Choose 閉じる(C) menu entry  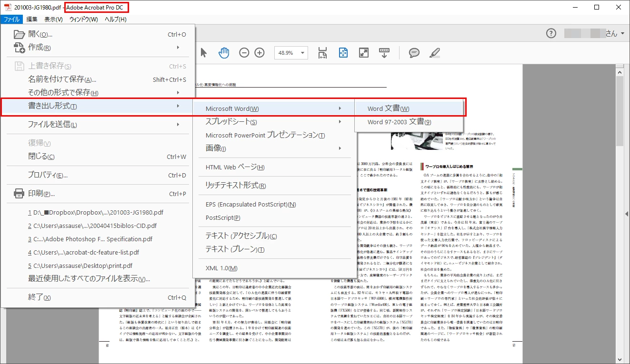[98, 157]
